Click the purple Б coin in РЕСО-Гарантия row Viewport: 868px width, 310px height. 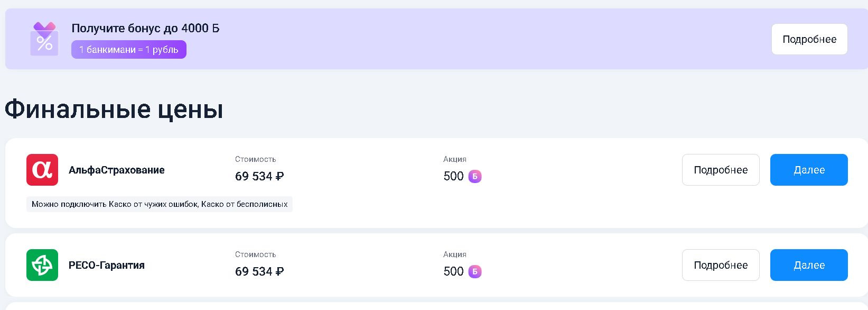click(x=475, y=271)
